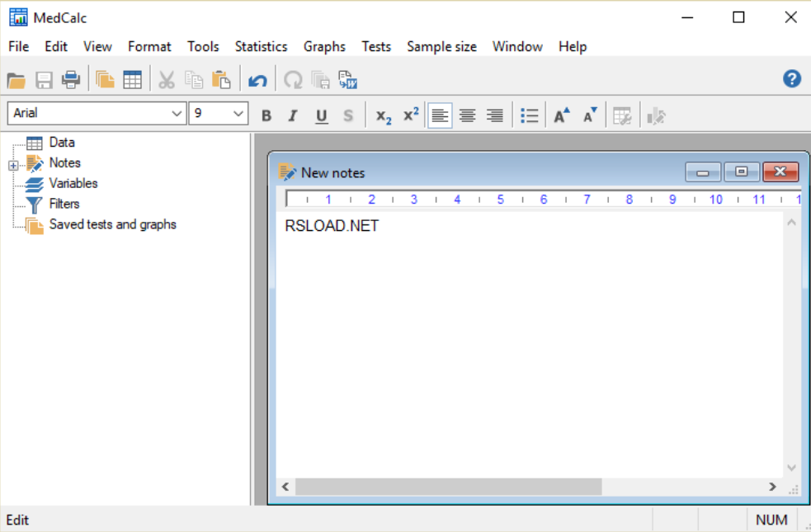Decrease font size with A down icon
The image size is (811, 532).
590,115
